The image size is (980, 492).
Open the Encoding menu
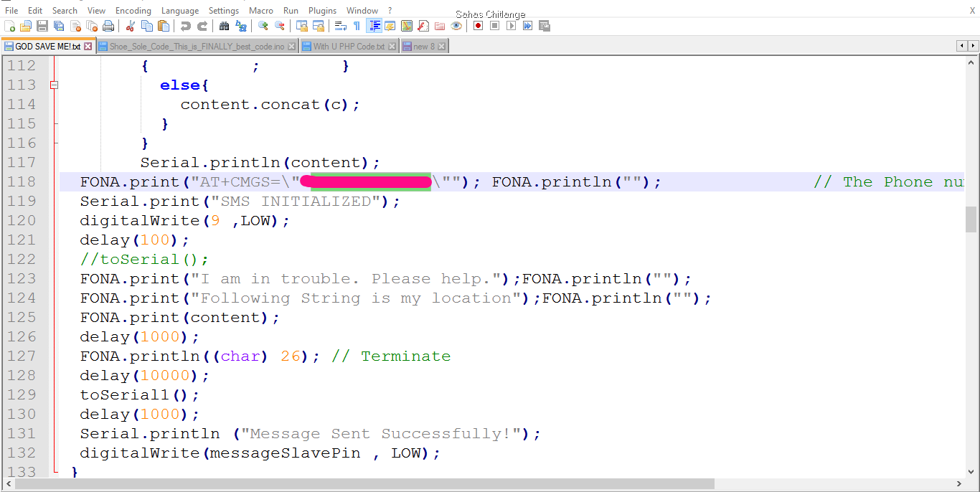133,10
